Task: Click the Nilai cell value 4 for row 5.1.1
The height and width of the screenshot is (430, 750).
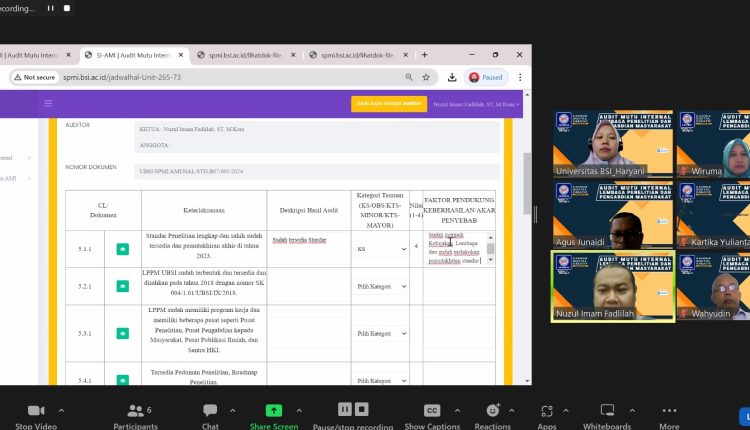Action: coord(416,246)
